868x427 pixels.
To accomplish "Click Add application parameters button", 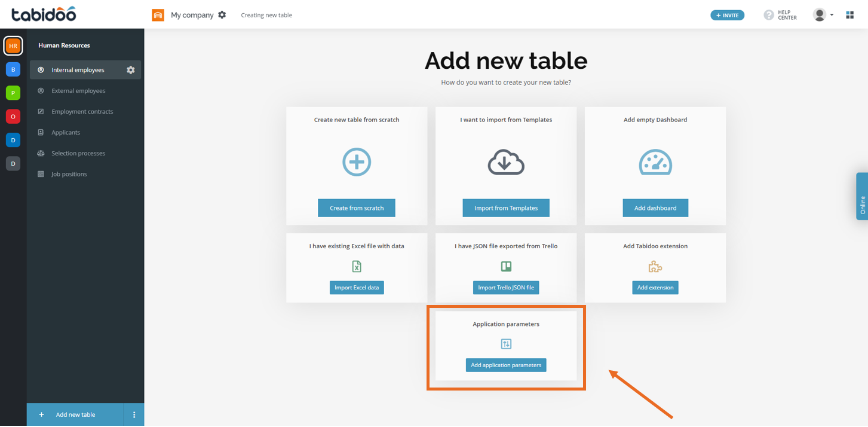I will [x=506, y=365].
